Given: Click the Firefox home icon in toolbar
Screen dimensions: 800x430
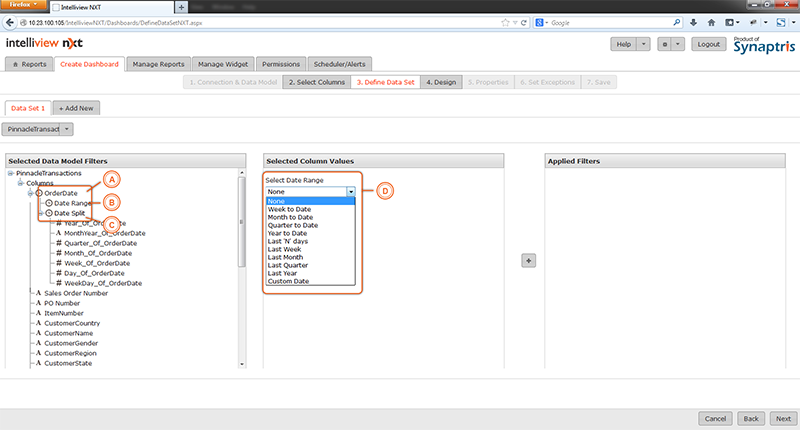Looking at the screenshot, I should coord(711,21).
